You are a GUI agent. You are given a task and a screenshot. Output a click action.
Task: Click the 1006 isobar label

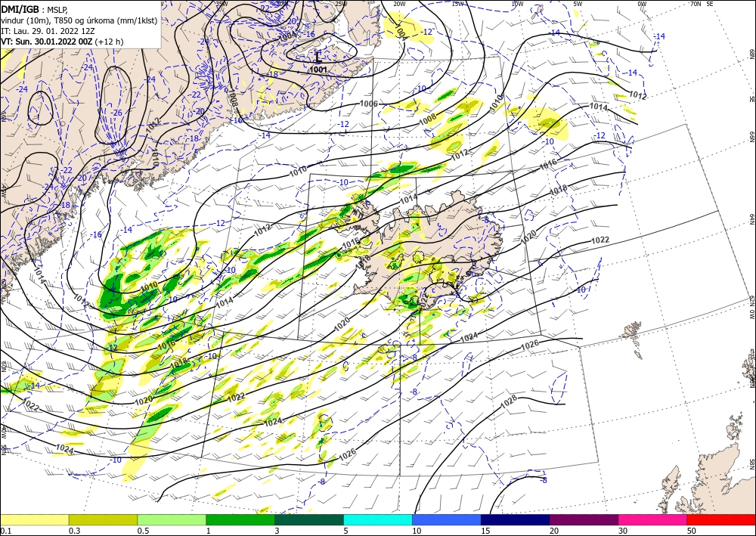[x=369, y=103]
